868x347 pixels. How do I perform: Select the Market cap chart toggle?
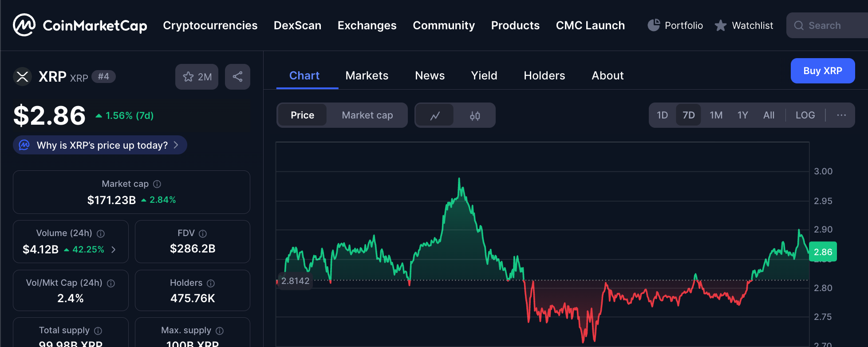pos(367,115)
